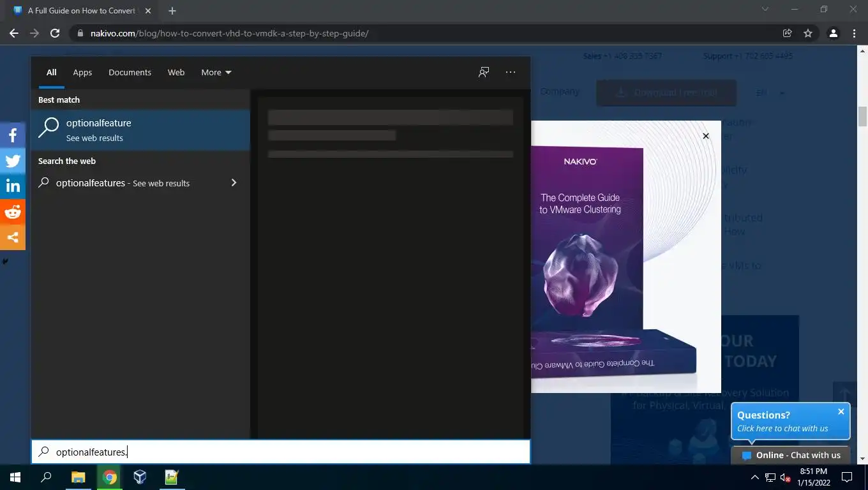Click the scrollbar down arrow
Screen dimensions: 868x490
tap(862, 459)
